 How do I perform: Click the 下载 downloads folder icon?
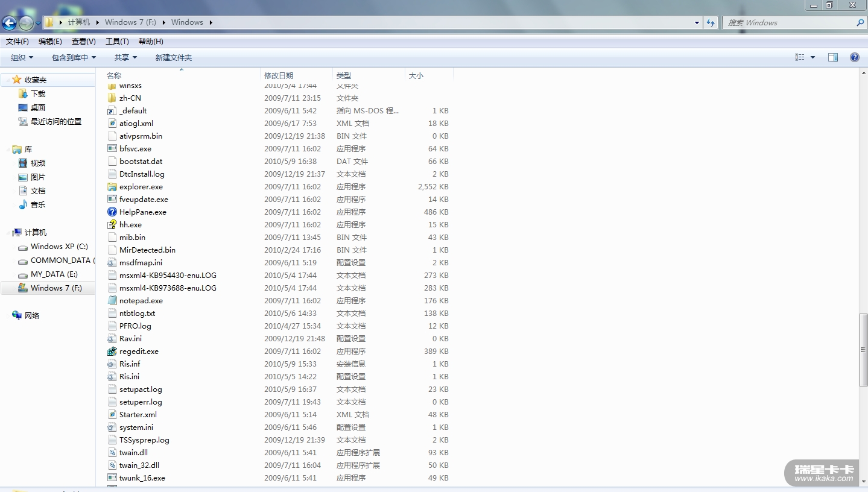tap(23, 94)
